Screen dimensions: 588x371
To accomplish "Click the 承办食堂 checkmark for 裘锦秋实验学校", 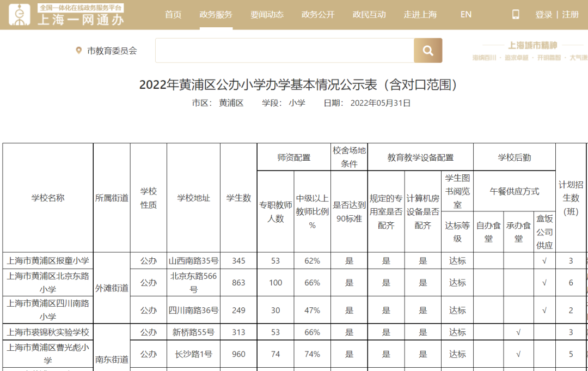I will click(518, 332).
